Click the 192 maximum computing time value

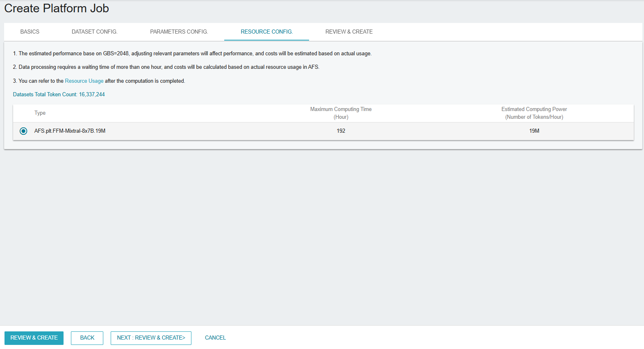click(341, 131)
